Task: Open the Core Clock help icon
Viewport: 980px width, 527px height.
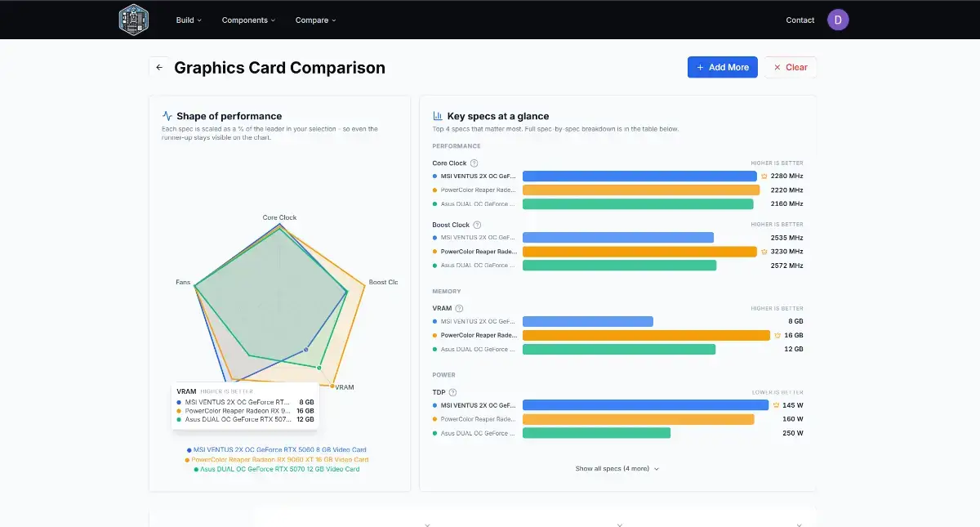Action: 474,163
